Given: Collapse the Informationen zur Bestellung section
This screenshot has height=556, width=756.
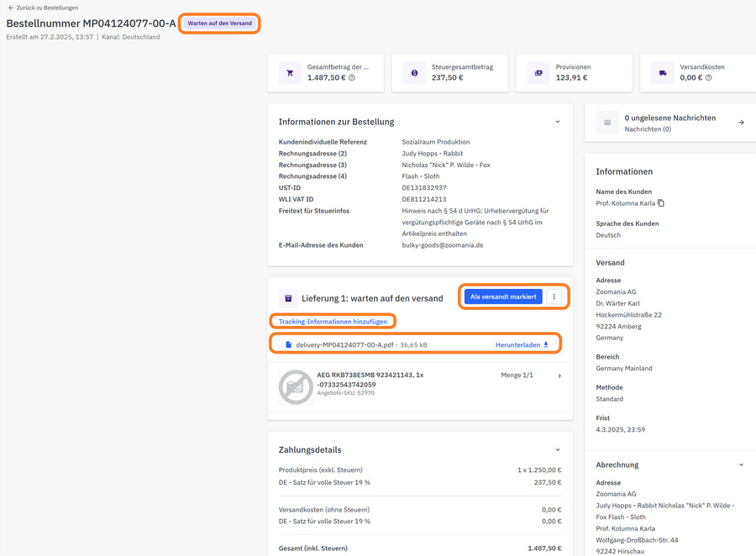Looking at the screenshot, I should (557, 122).
